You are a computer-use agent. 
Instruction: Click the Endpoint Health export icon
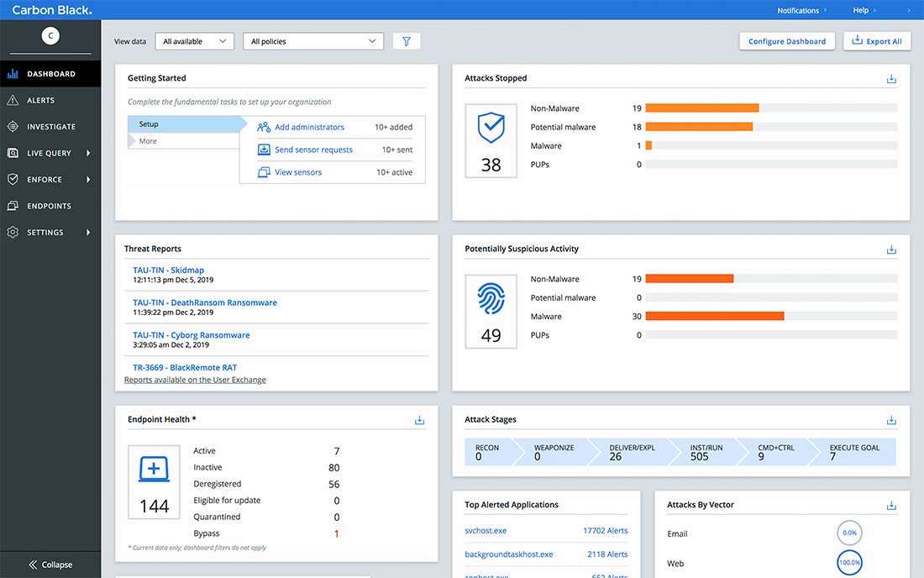[419, 419]
